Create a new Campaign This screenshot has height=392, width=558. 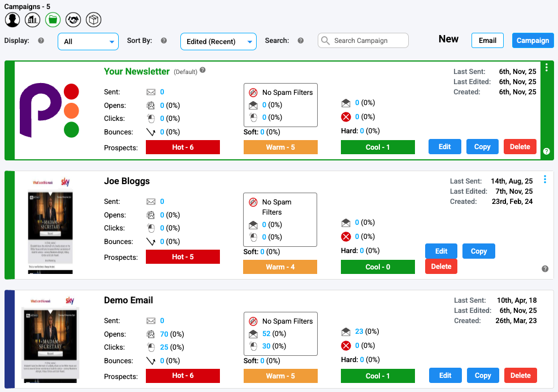pyautogui.click(x=533, y=40)
